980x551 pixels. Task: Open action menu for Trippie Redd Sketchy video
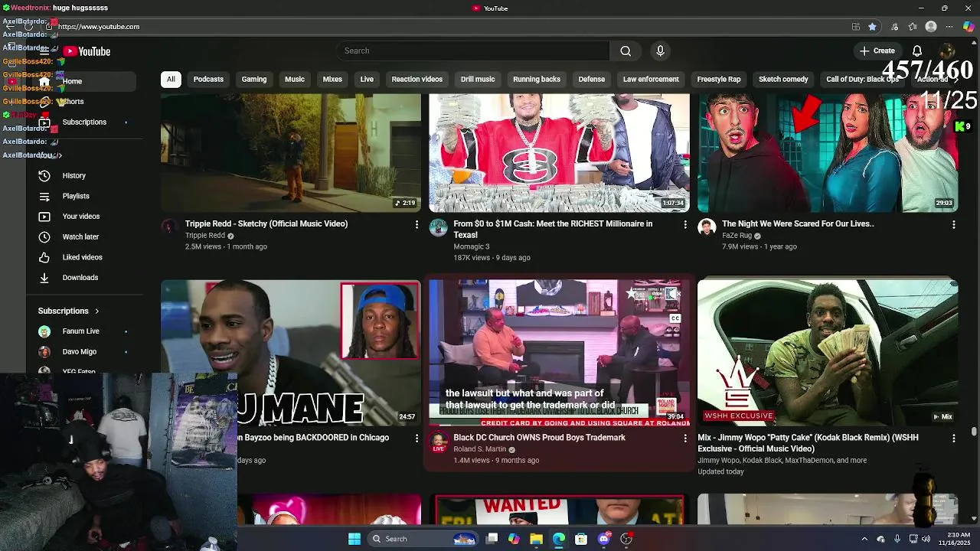(416, 224)
